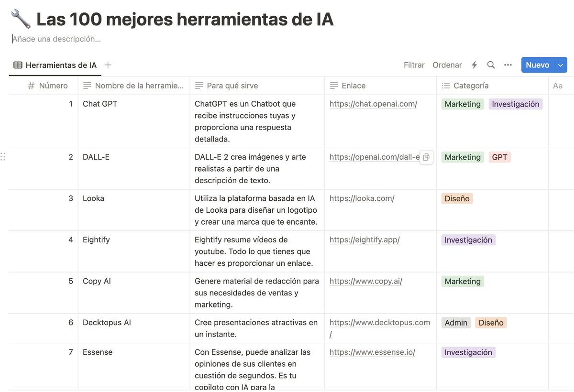574x392 pixels.
Task: Click the list icon in the Categoría header
Action: (447, 85)
